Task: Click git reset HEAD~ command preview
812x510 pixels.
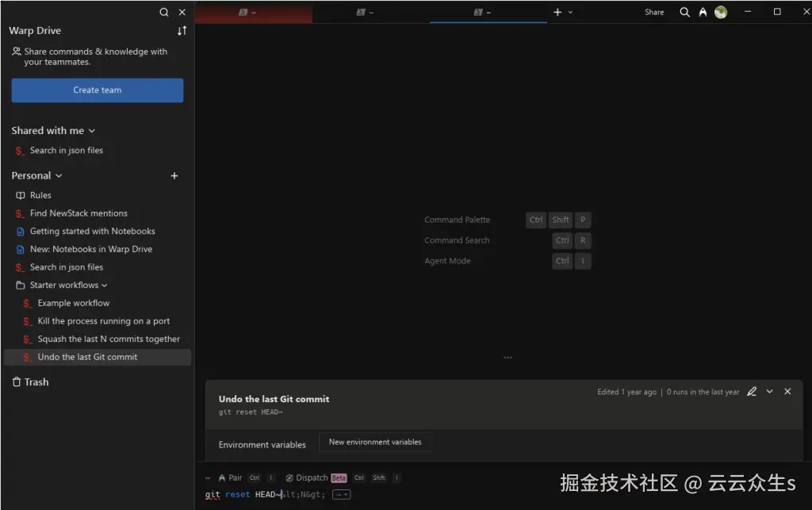Action: point(251,412)
